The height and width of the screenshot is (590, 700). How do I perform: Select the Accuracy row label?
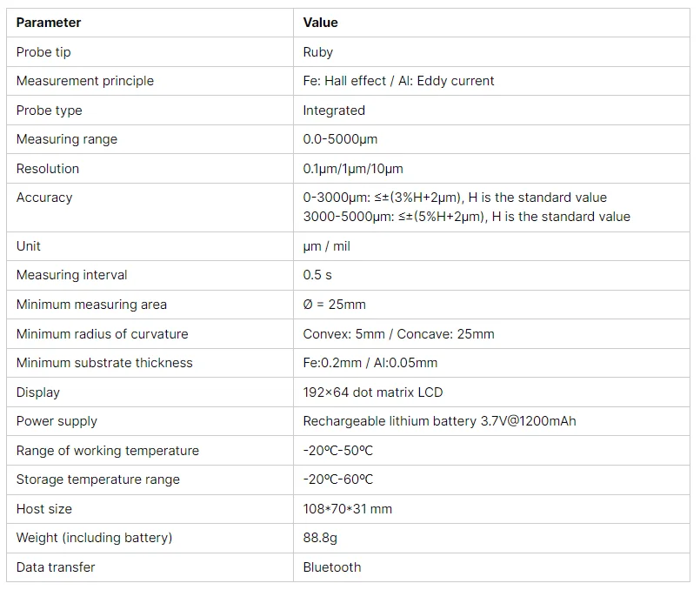coord(44,198)
